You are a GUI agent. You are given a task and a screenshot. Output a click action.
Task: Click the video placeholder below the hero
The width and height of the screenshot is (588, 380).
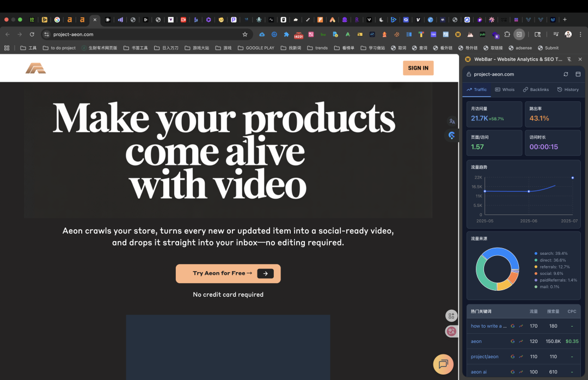click(228, 347)
